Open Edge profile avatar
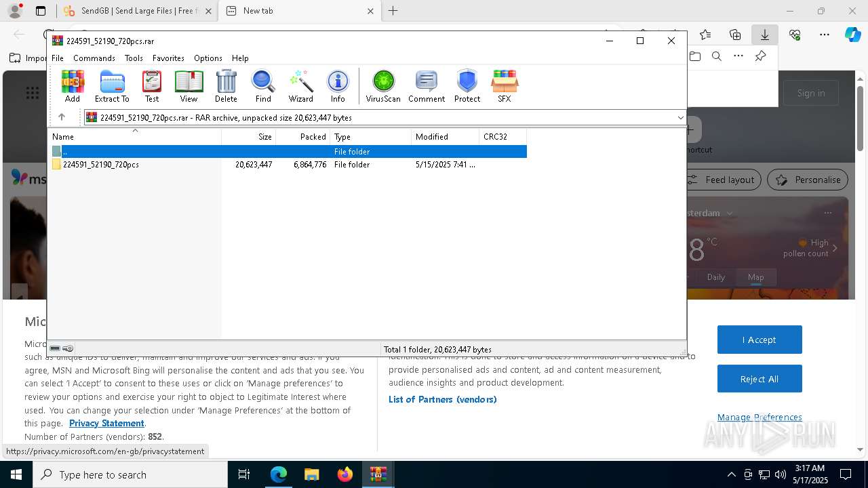 pos(15,11)
